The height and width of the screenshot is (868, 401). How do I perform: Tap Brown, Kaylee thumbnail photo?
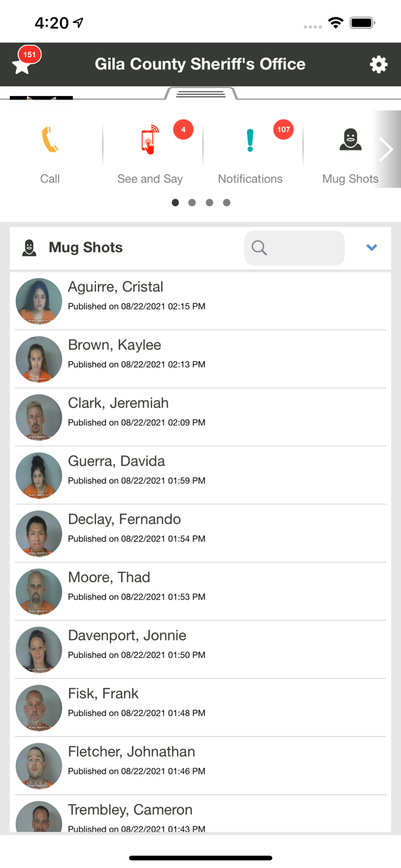pos(39,359)
